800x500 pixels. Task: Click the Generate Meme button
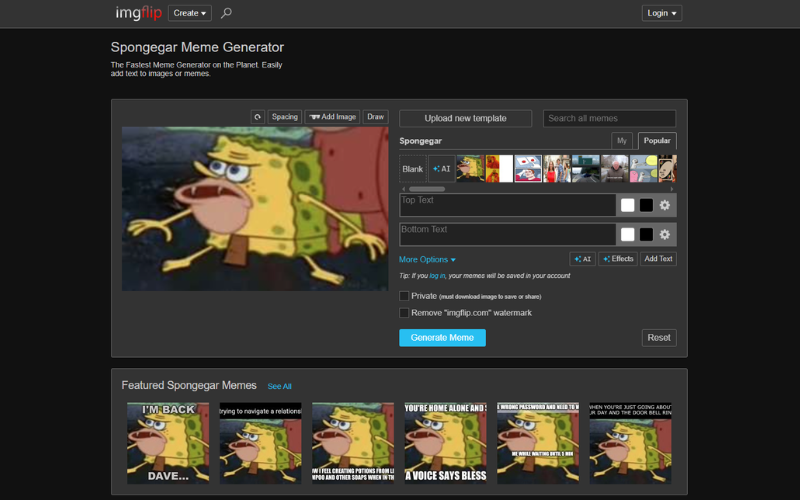click(x=442, y=338)
